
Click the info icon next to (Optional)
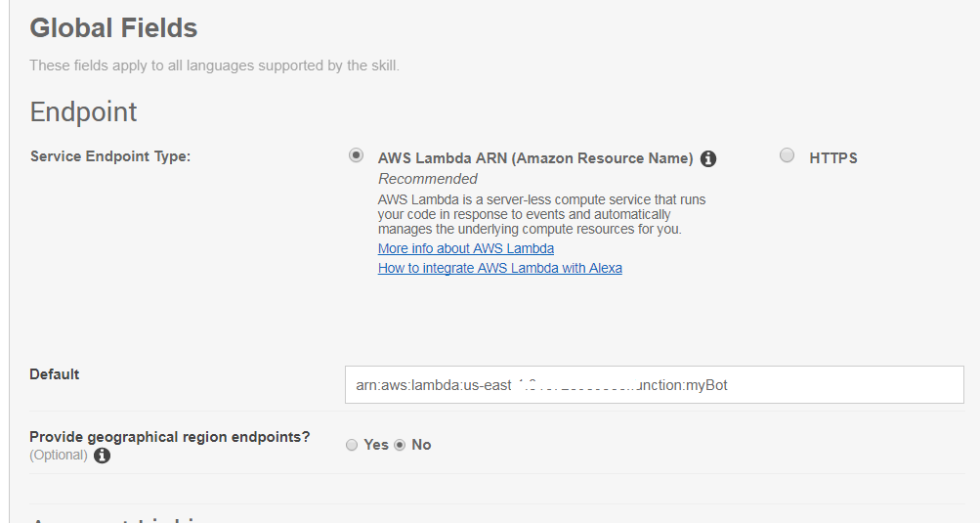point(102,456)
